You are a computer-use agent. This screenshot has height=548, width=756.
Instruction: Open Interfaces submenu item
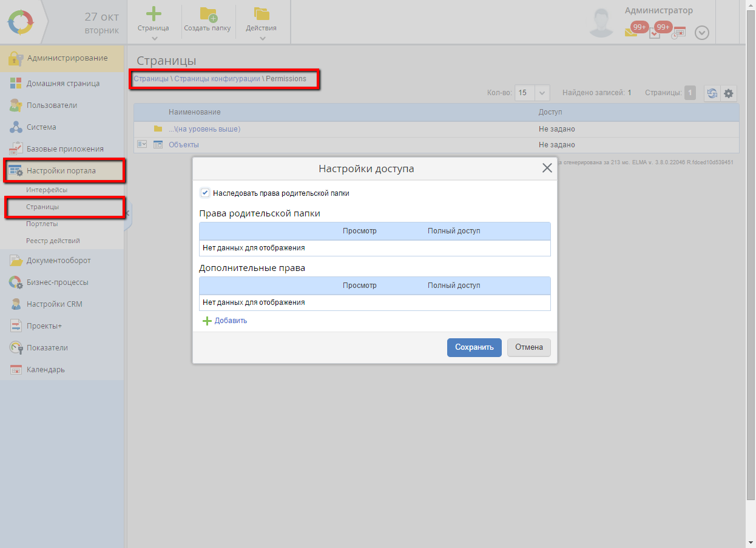click(47, 190)
